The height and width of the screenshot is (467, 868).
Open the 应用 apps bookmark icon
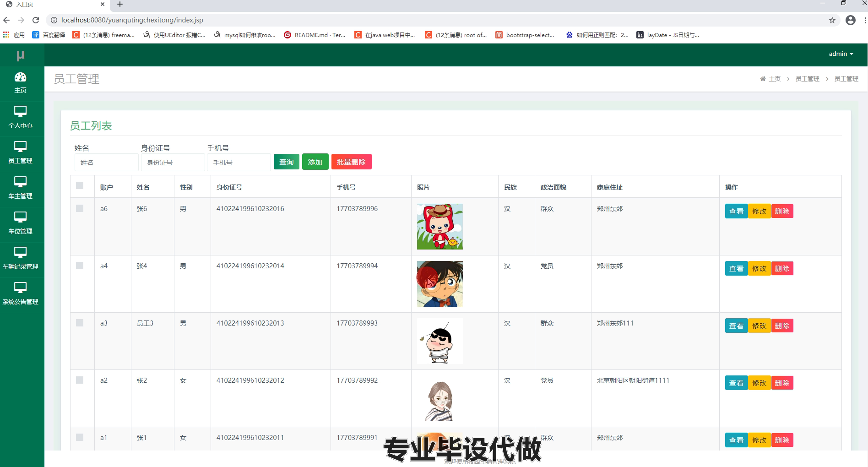tap(14, 35)
